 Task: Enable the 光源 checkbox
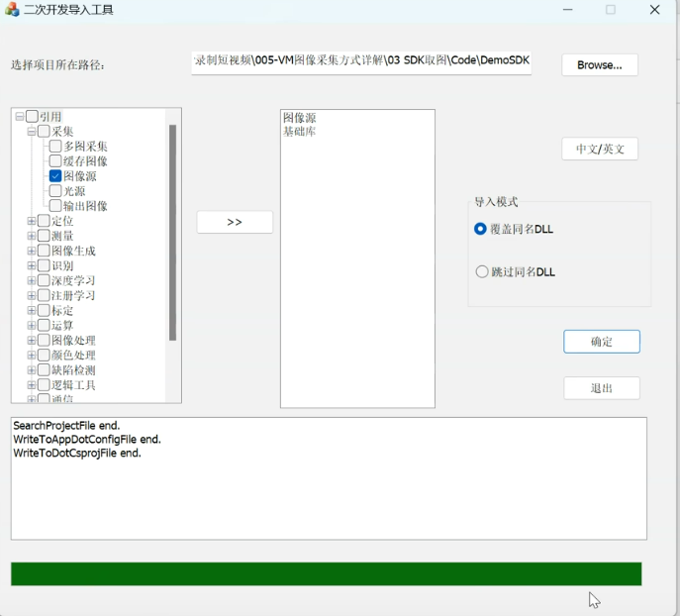[x=55, y=190]
